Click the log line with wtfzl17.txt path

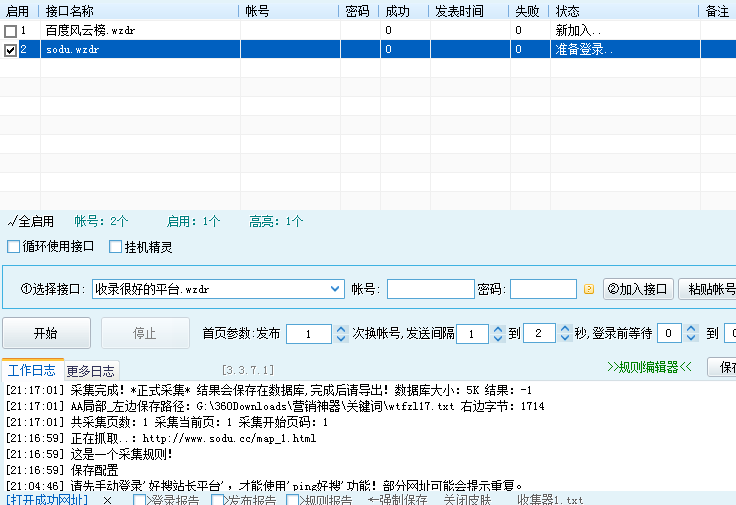[x=275, y=406]
